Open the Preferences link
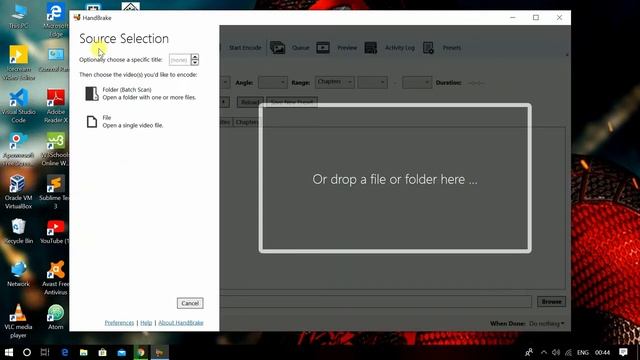 [x=119, y=322]
